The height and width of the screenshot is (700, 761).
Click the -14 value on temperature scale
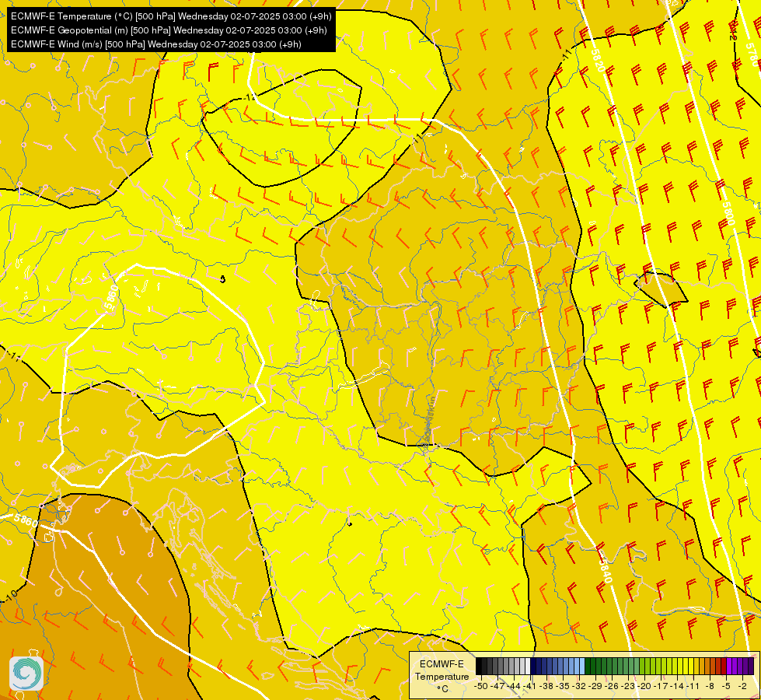click(677, 686)
